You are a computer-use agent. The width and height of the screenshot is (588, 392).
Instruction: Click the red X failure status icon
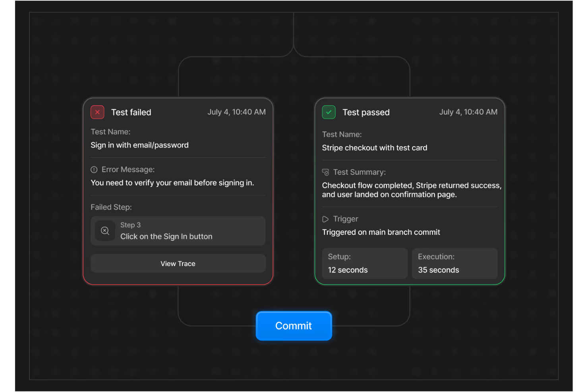(97, 112)
